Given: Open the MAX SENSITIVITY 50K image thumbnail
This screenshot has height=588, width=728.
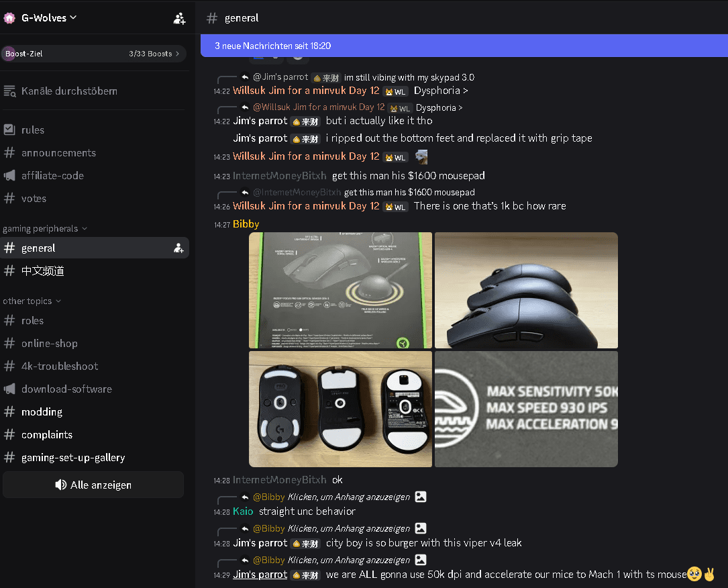Looking at the screenshot, I should coord(526,409).
